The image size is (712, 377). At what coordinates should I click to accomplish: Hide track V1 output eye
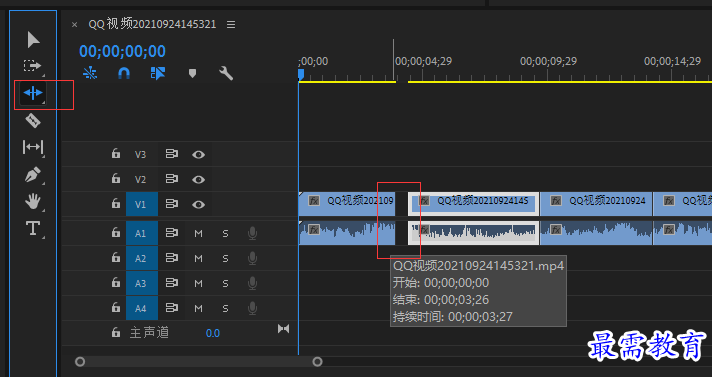(x=198, y=204)
